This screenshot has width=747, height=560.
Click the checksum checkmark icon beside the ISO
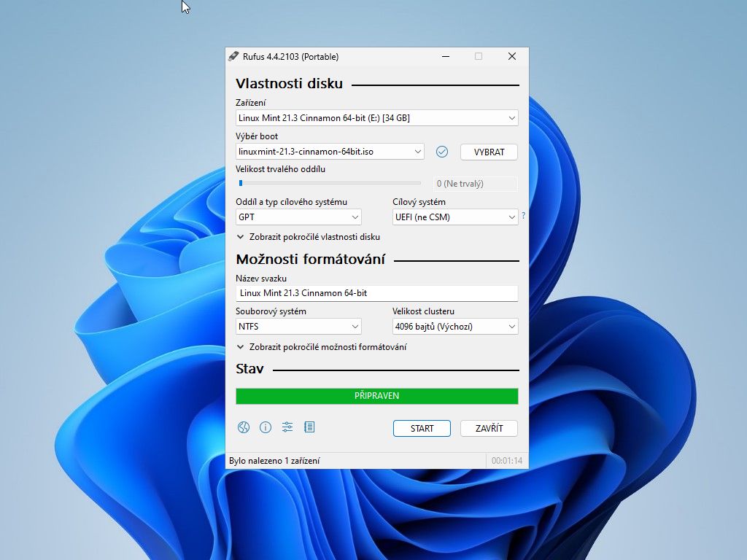pyautogui.click(x=441, y=152)
